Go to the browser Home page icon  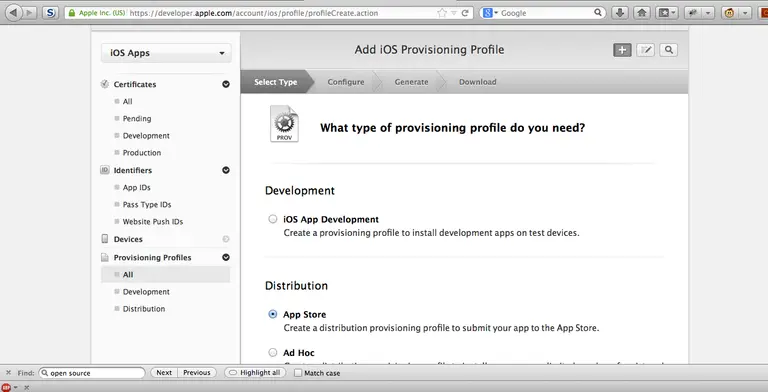pyautogui.click(x=642, y=13)
